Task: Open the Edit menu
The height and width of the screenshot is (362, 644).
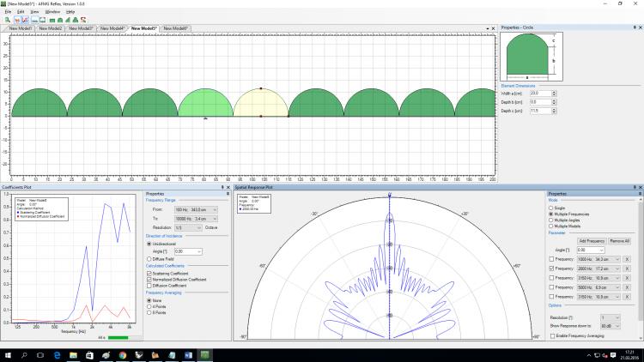Action: pos(21,11)
